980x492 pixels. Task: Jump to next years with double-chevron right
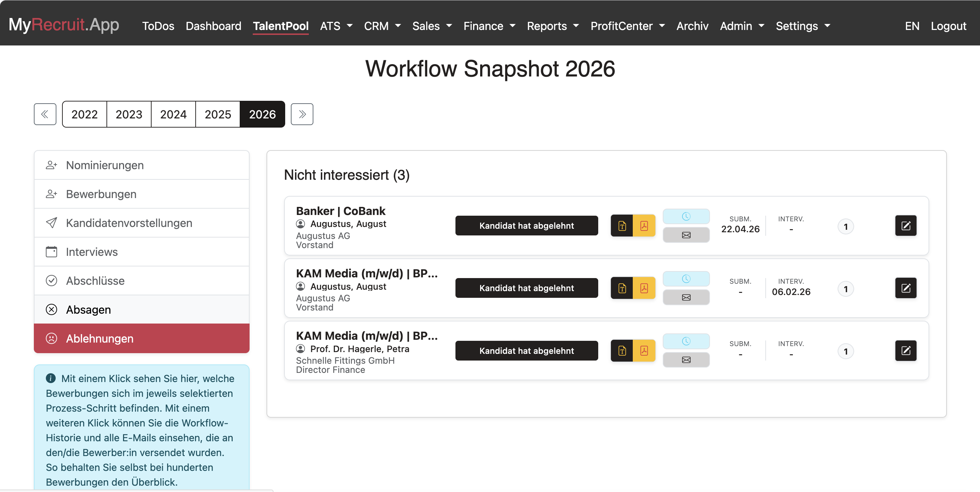302,114
